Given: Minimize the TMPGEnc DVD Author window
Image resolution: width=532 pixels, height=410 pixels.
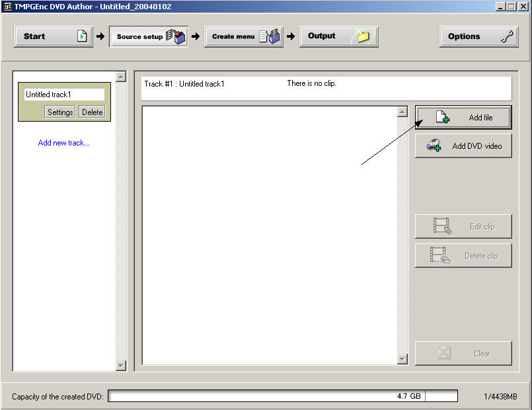Looking at the screenshot, I should click(x=500, y=7).
